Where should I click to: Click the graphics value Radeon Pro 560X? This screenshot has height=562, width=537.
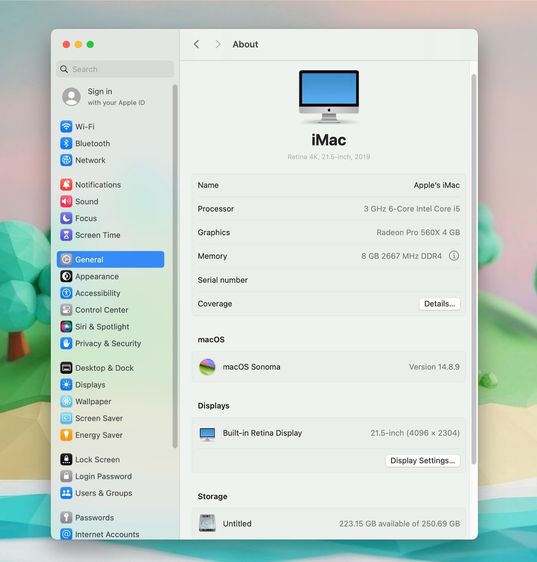(418, 233)
